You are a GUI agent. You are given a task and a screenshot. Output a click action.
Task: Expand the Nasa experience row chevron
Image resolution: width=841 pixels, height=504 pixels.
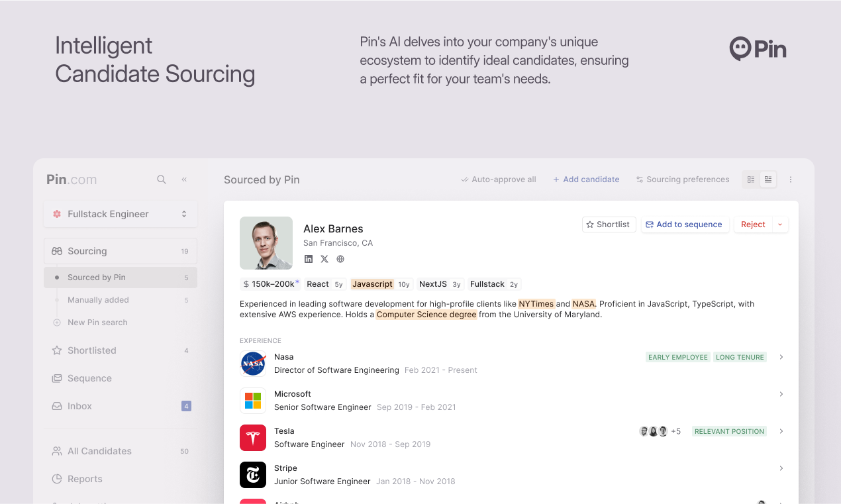pos(781,357)
